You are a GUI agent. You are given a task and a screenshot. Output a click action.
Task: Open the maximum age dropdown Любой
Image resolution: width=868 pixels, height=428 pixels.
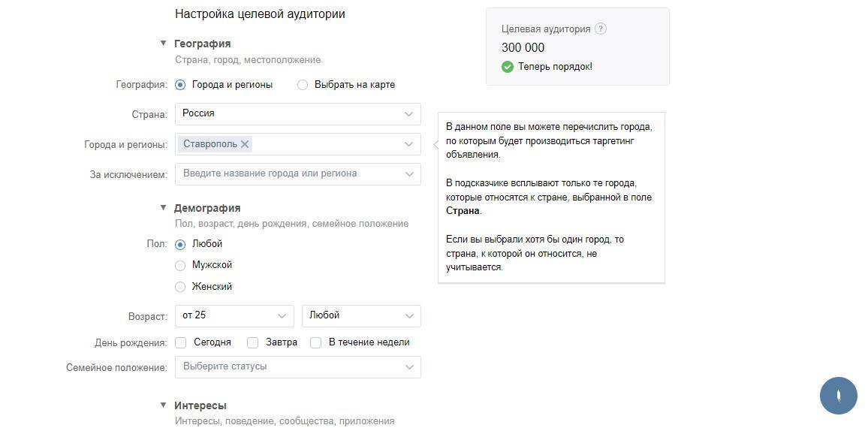[360, 316]
